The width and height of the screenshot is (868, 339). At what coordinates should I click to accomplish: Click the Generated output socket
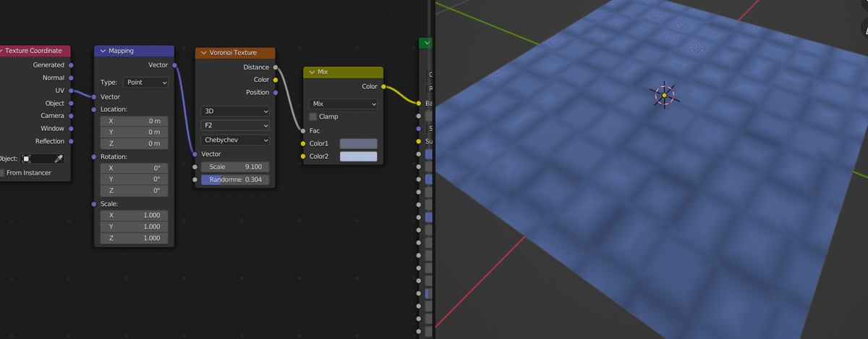[x=71, y=65]
